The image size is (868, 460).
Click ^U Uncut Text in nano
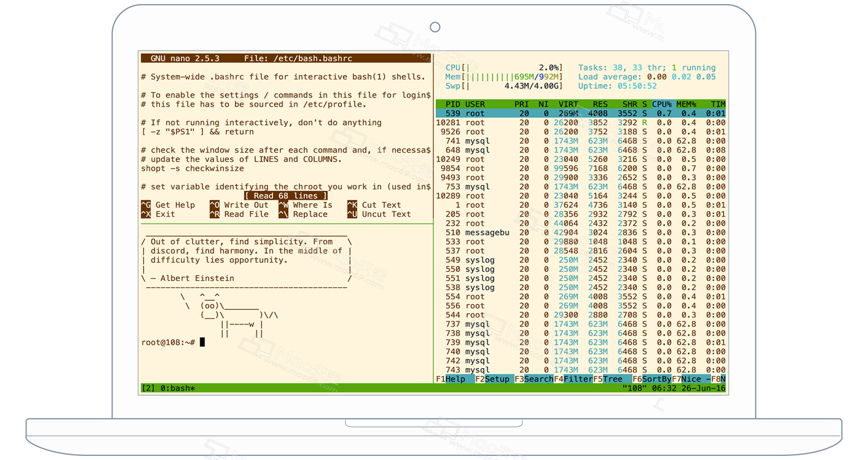tap(379, 214)
